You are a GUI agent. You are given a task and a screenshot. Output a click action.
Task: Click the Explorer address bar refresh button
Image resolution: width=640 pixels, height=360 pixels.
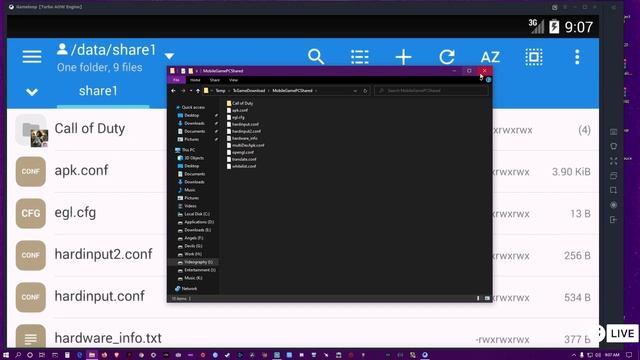[x=365, y=91]
